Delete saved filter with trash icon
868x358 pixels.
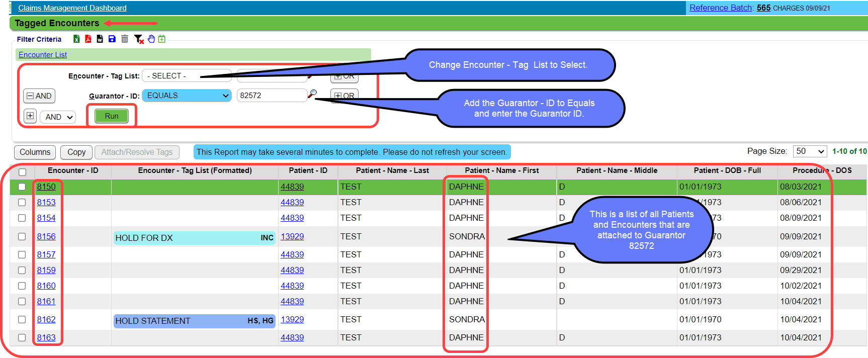(x=125, y=39)
